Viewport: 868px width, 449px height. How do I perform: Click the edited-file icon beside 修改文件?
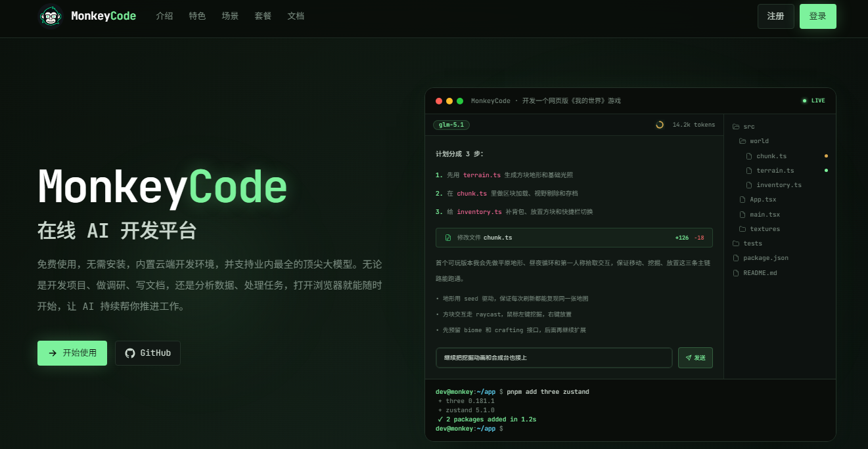448,238
